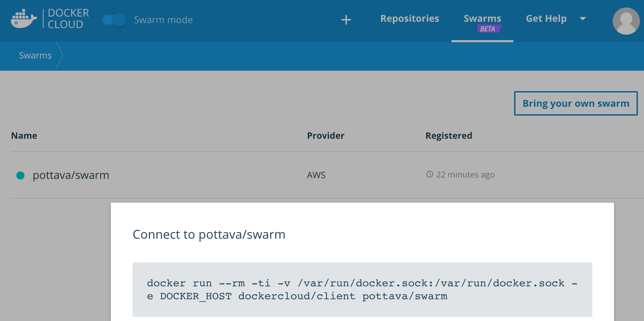Click the purple BETA badge
The image size is (644, 321).
click(489, 29)
